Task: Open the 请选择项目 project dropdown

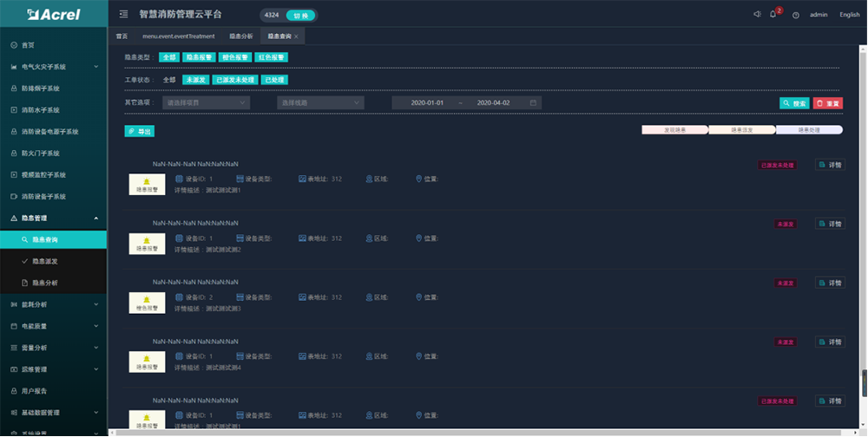Action: 207,102
